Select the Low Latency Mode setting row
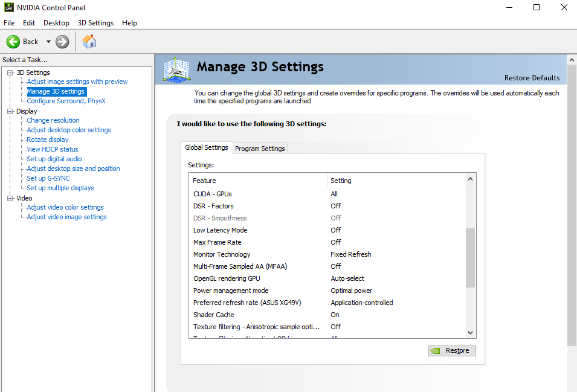This screenshot has width=577, height=392. [x=221, y=230]
